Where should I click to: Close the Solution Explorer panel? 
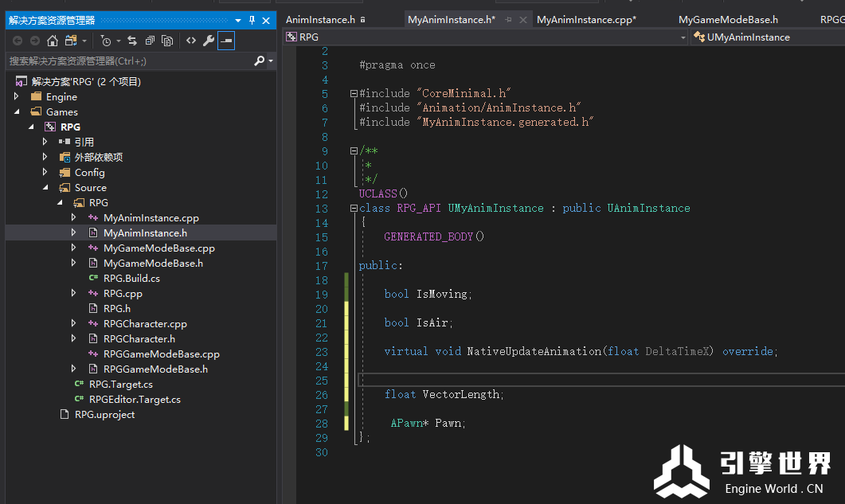[x=266, y=21]
